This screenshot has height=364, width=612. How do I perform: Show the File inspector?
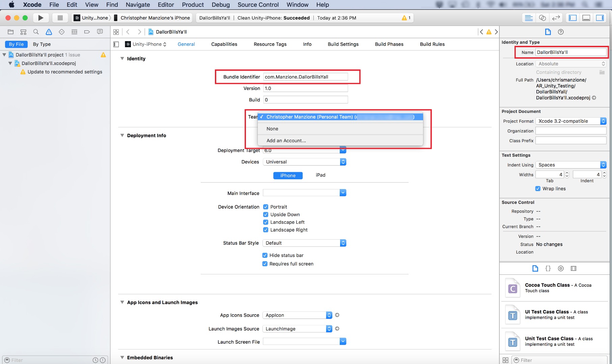[x=548, y=32]
